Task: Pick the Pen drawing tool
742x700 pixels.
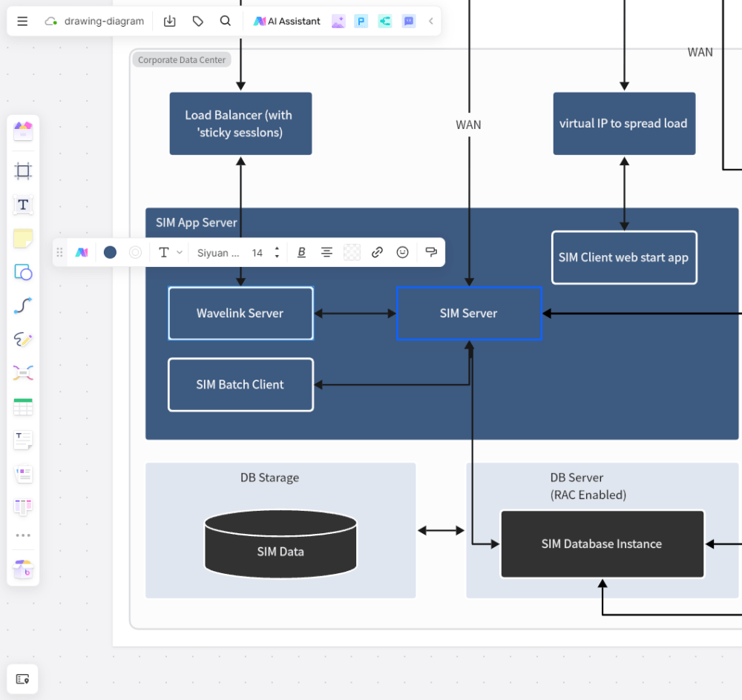Action: click(23, 340)
